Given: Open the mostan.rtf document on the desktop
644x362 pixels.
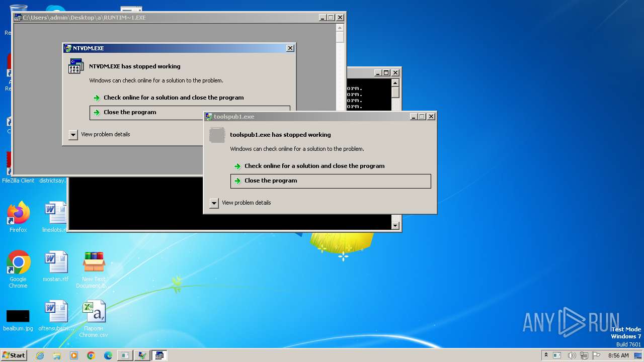Looking at the screenshot, I should (x=55, y=266).
